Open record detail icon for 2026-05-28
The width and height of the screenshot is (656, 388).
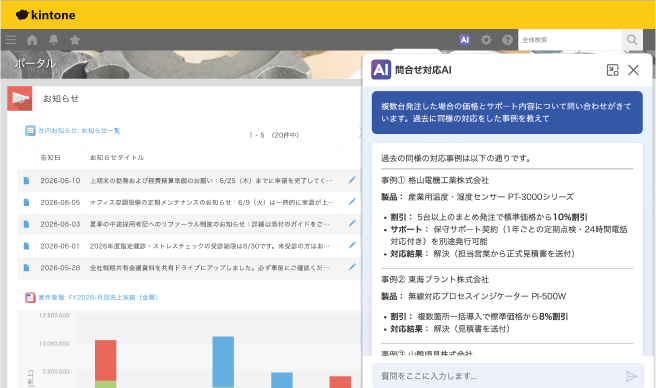pos(26,267)
